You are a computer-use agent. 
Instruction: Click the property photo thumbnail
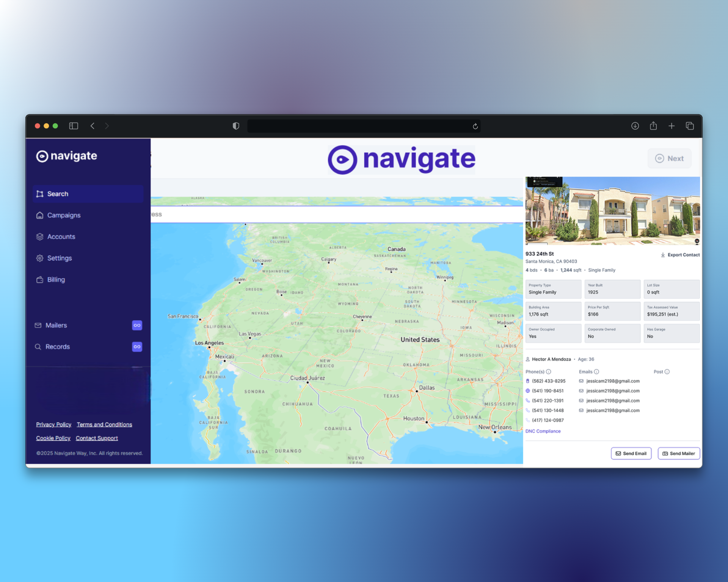pos(613,211)
